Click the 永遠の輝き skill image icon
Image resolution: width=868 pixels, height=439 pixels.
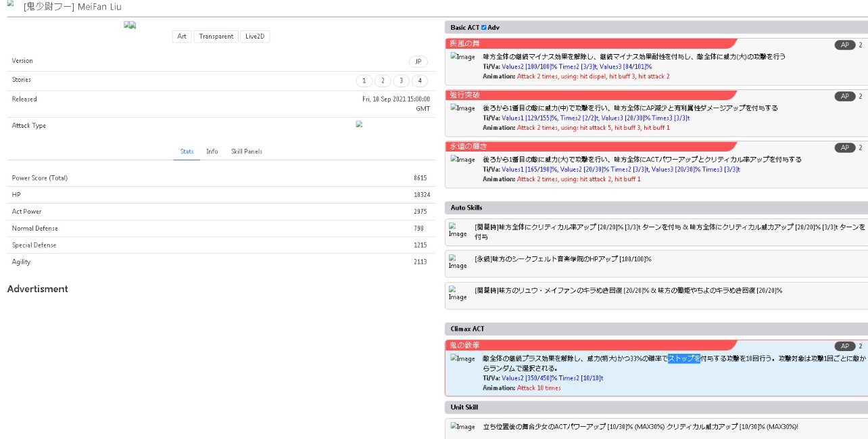462,160
